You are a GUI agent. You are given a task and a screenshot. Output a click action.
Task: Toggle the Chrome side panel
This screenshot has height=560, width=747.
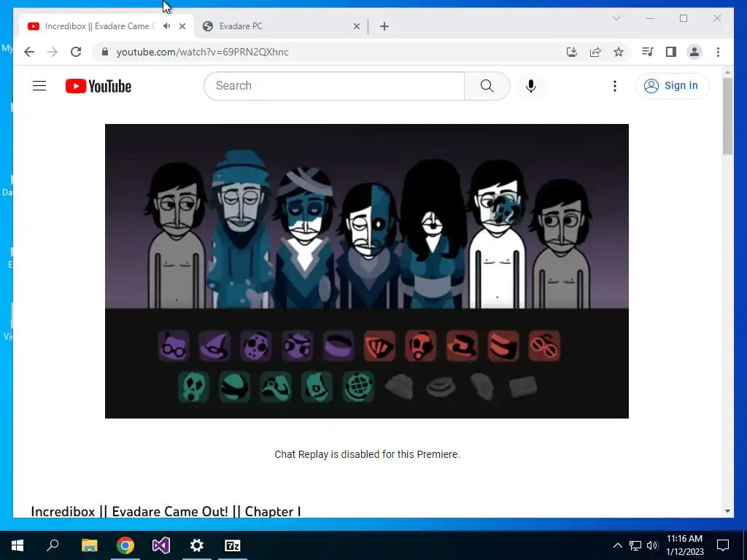(671, 52)
